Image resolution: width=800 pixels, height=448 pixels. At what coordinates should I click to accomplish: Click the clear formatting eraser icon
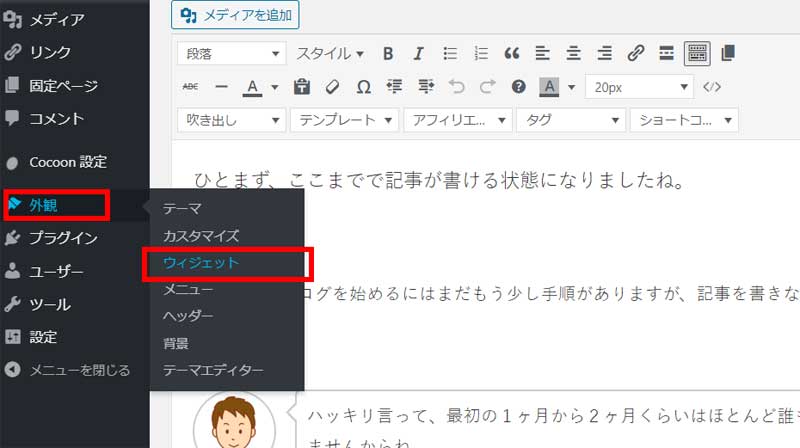tap(334, 87)
